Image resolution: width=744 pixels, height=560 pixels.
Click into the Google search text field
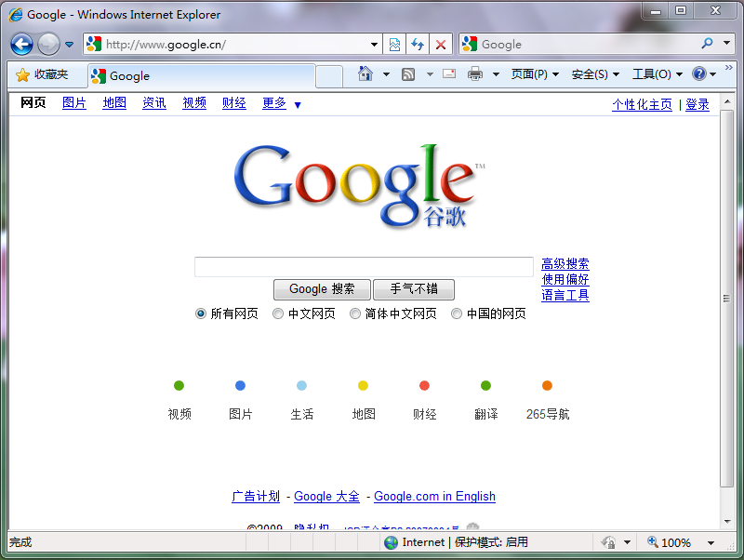(364, 267)
